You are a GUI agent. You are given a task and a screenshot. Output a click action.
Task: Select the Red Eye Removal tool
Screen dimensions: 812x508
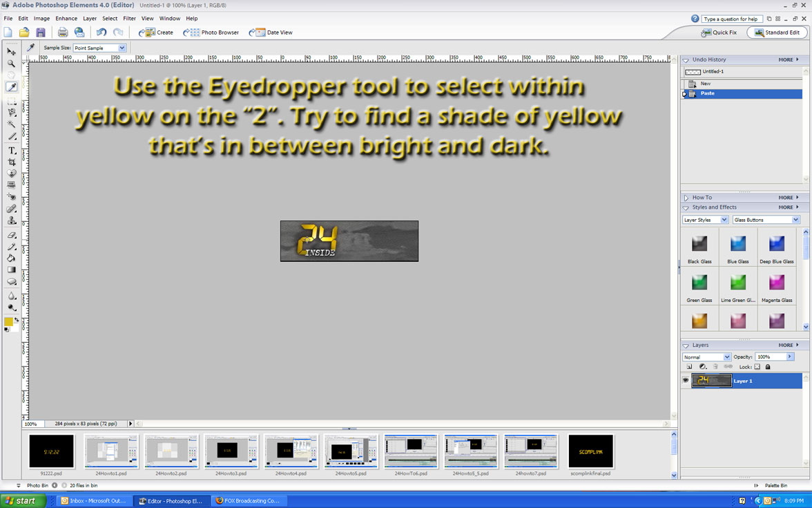(11, 196)
